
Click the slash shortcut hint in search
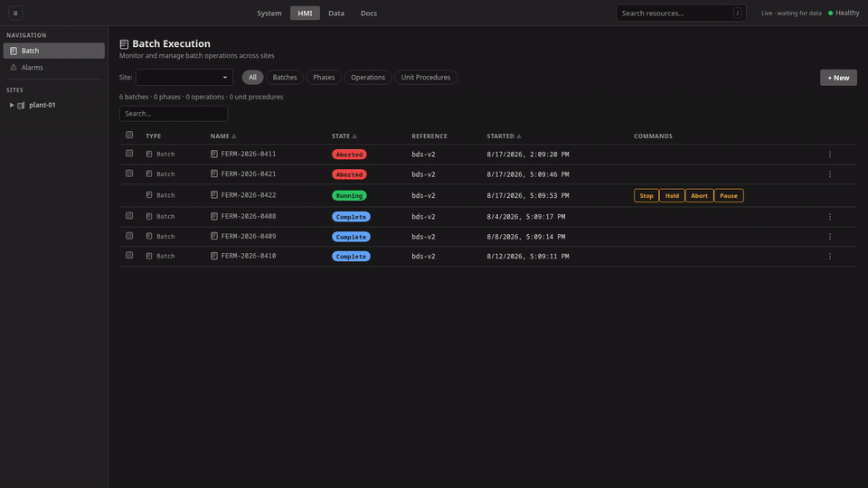tap(738, 14)
